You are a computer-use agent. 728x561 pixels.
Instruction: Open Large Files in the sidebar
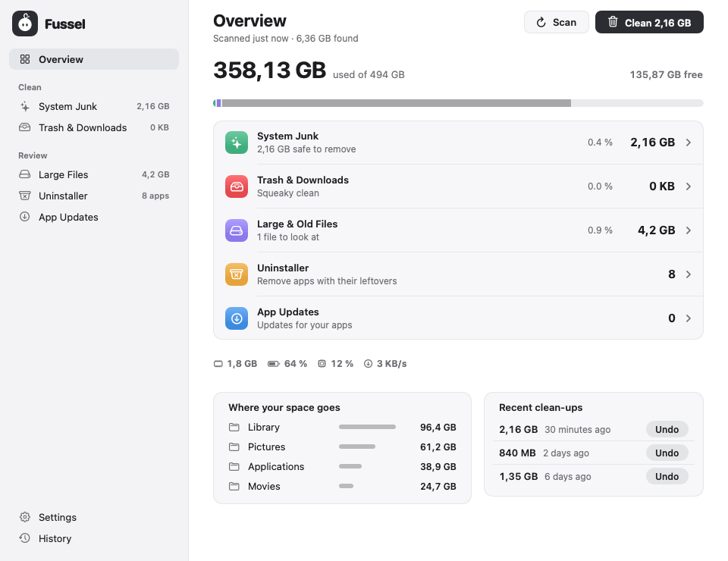tap(94, 174)
